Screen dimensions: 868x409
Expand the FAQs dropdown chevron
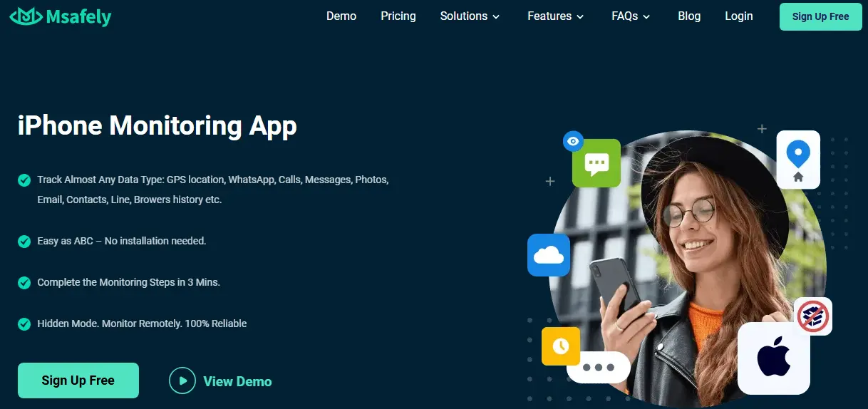tap(646, 16)
